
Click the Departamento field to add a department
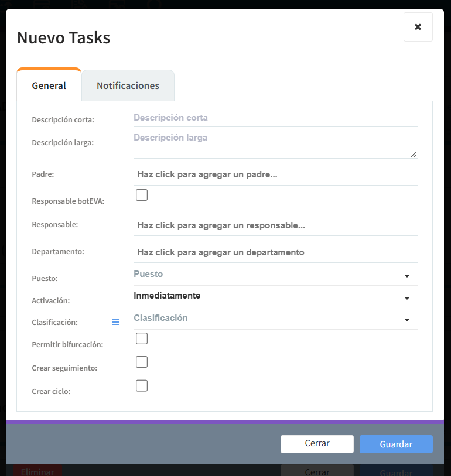pyautogui.click(x=275, y=252)
